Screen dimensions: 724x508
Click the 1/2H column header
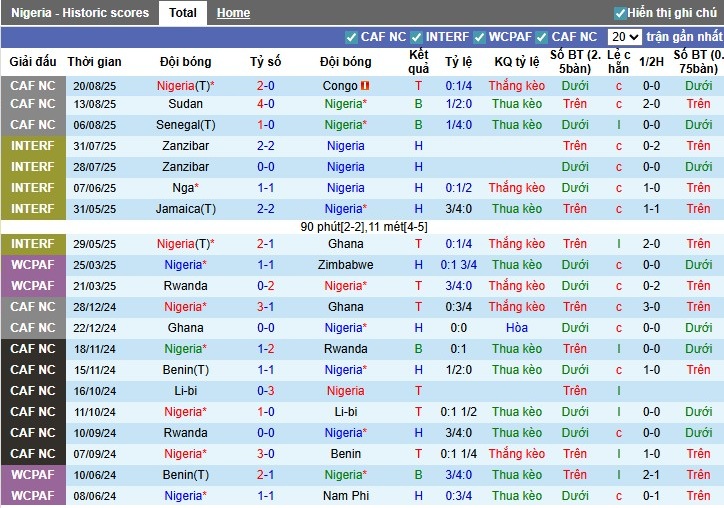click(x=652, y=61)
